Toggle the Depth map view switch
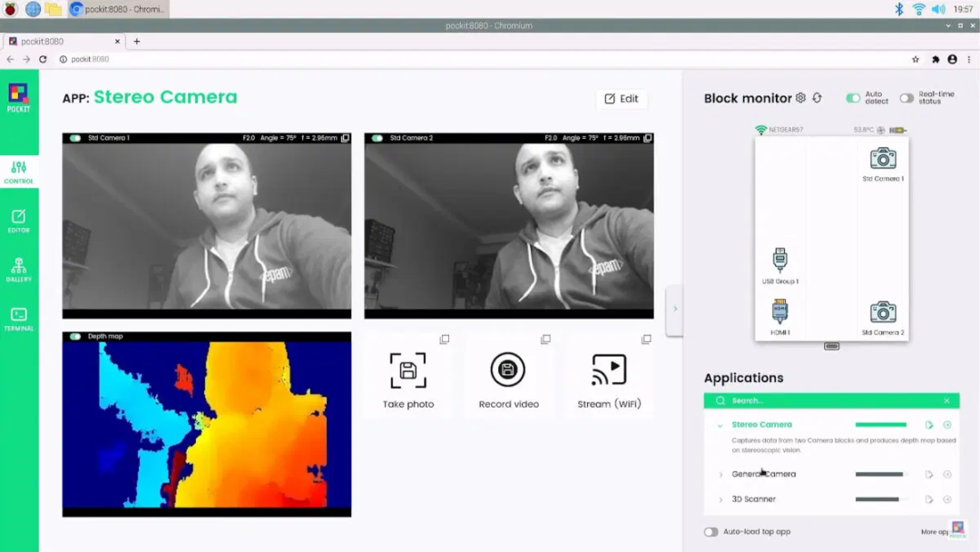Screen dimensions: 980x552 coord(75,336)
